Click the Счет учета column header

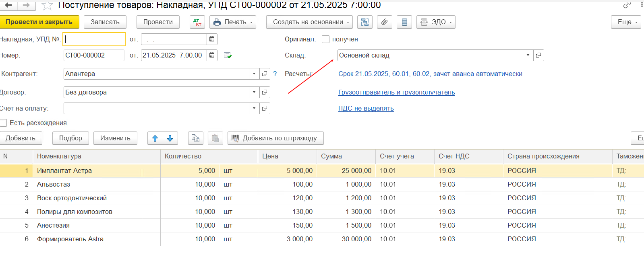(x=405, y=156)
